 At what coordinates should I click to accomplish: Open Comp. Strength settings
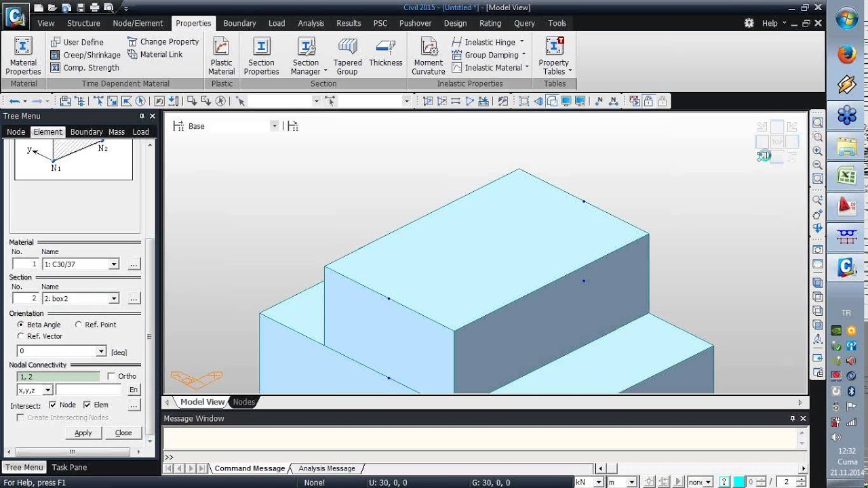(85, 68)
